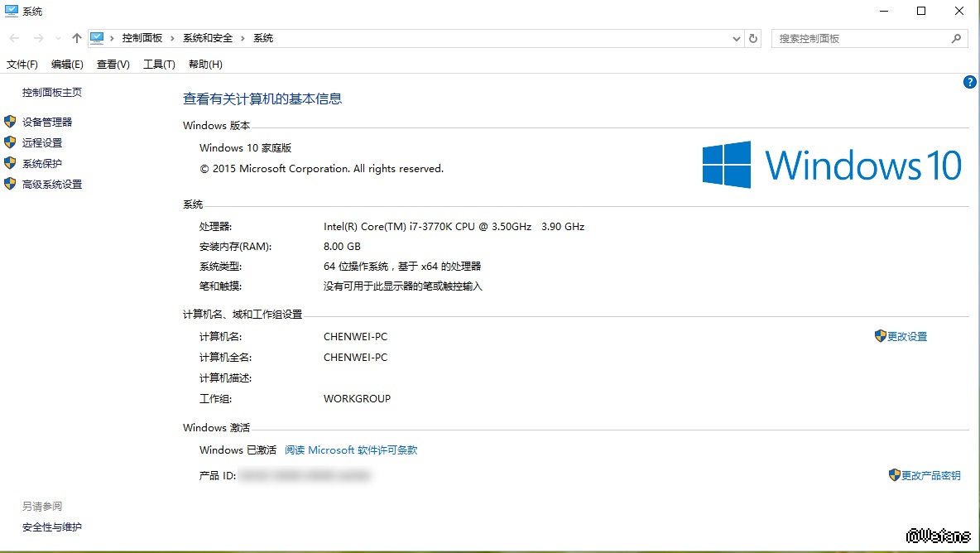Select 系统 in breadcrumb path
The image size is (980, 553).
click(x=263, y=38)
